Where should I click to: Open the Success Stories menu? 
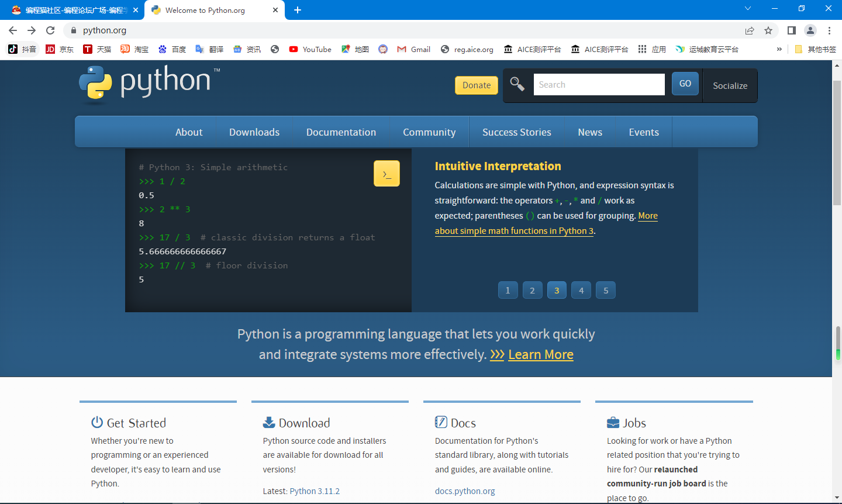tap(517, 132)
